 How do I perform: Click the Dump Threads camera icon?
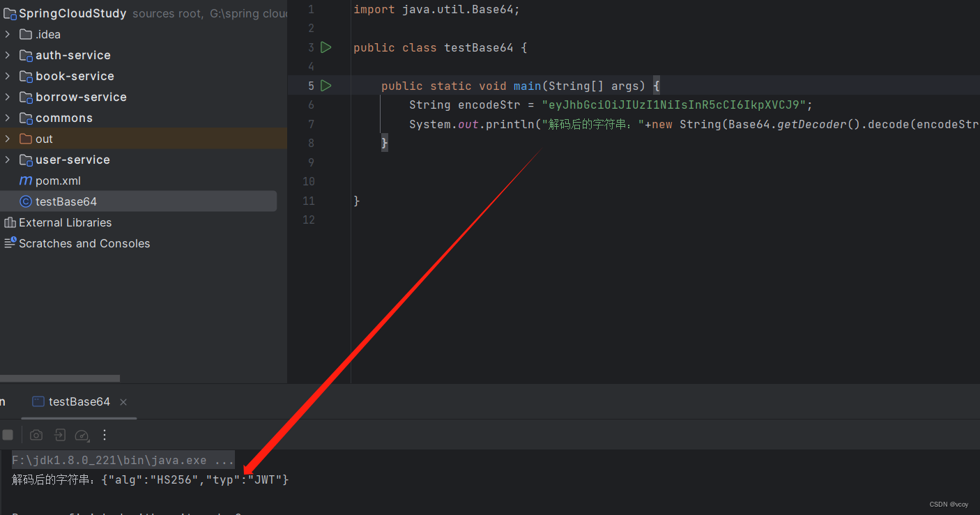point(36,435)
